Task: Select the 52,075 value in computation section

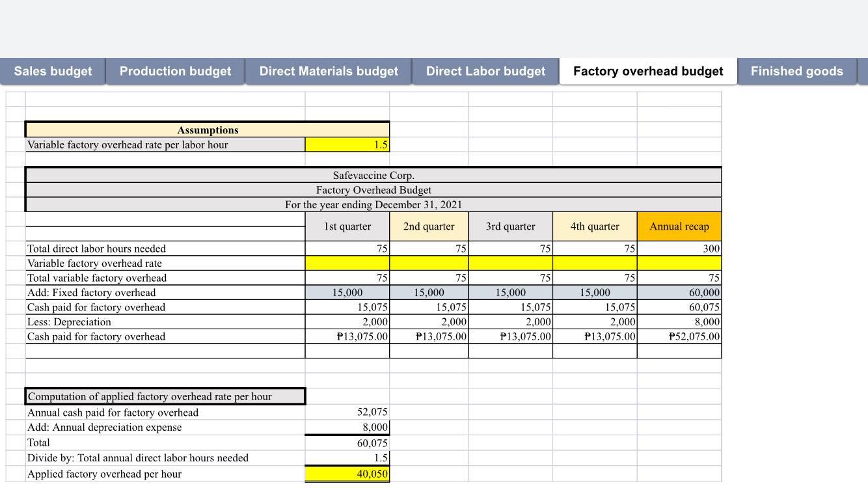Action: (x=347, y=413)
